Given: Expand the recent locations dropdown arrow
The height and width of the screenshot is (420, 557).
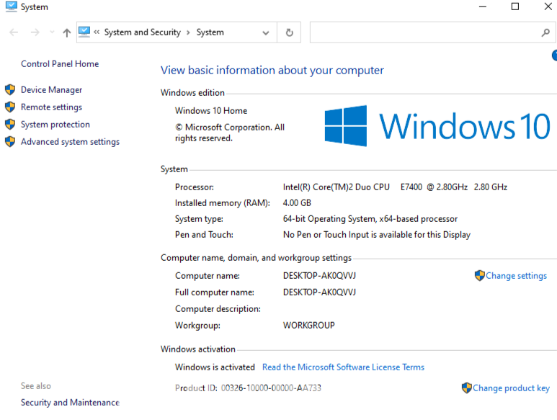Looking at the screenshot, I should (52, 32).
